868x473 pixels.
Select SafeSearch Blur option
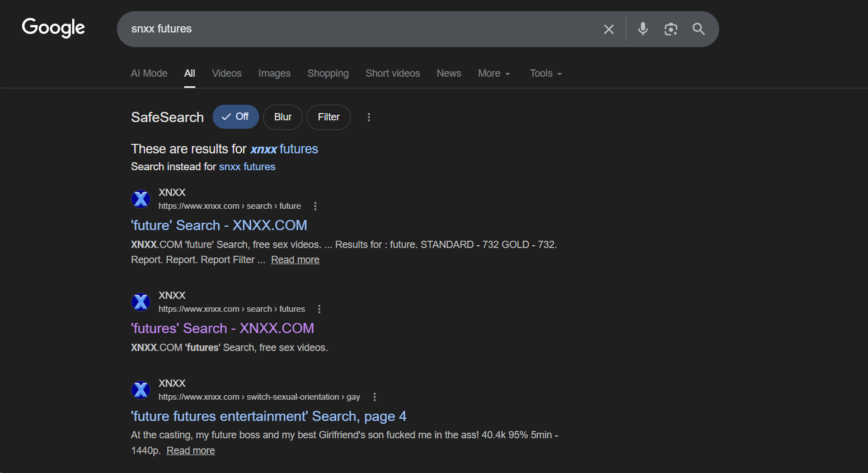click(x=283, y=117)
